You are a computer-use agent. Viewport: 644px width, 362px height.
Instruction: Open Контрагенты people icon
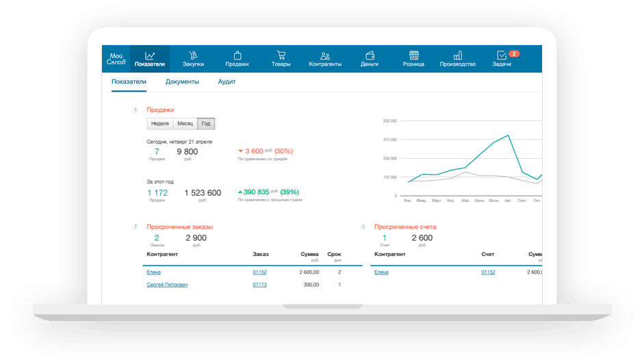coord(325,55)
